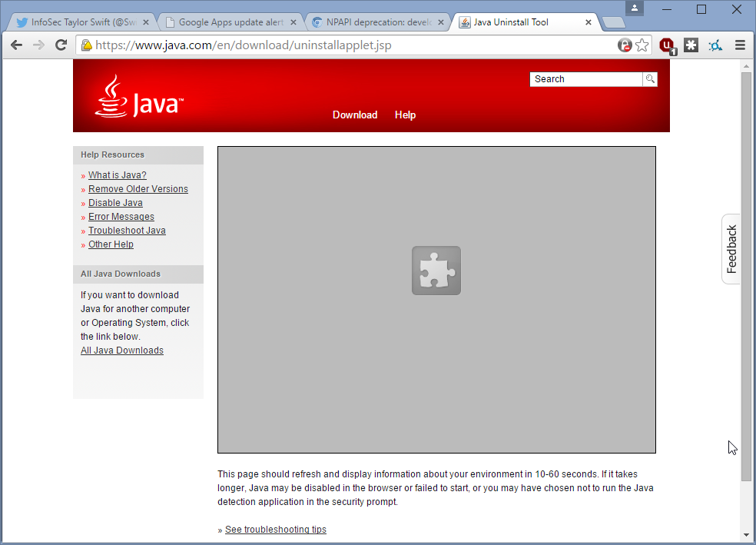
Task: Click See troubleshooting tips link
Action: point(275,530)
